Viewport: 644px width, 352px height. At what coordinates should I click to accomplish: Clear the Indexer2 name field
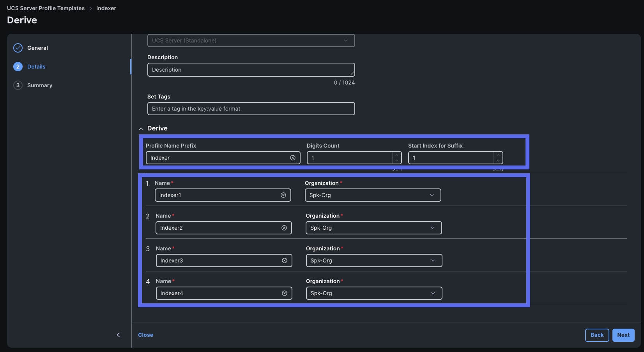click(284, 228)
